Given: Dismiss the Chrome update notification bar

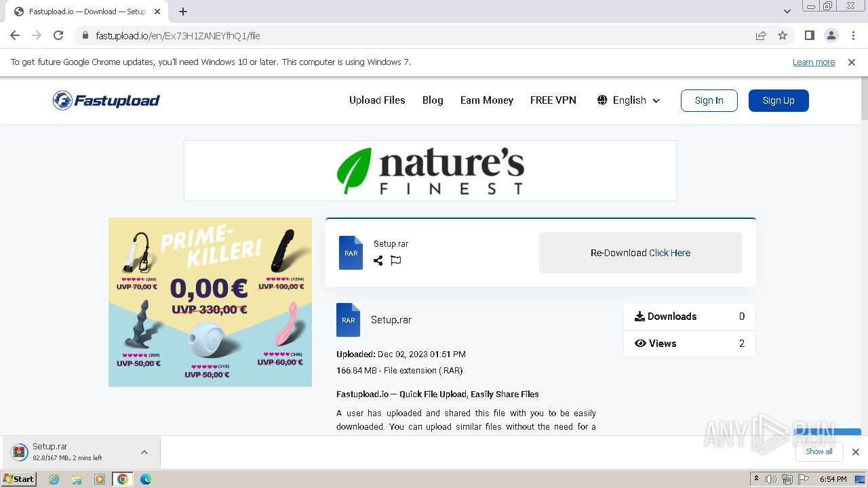Looking at the screenshot, I should coord(852,62).
